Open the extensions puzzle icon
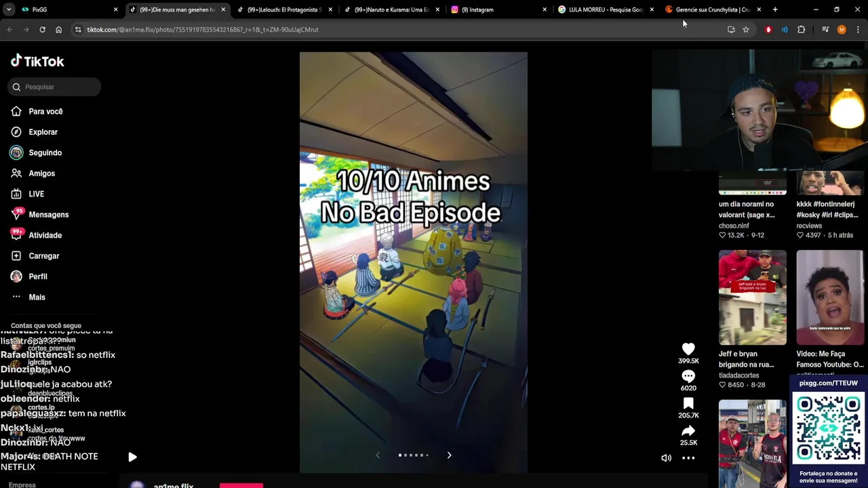The width and height of the screenshot is (868, 488). pyautogui.click(x=802, y=30)
